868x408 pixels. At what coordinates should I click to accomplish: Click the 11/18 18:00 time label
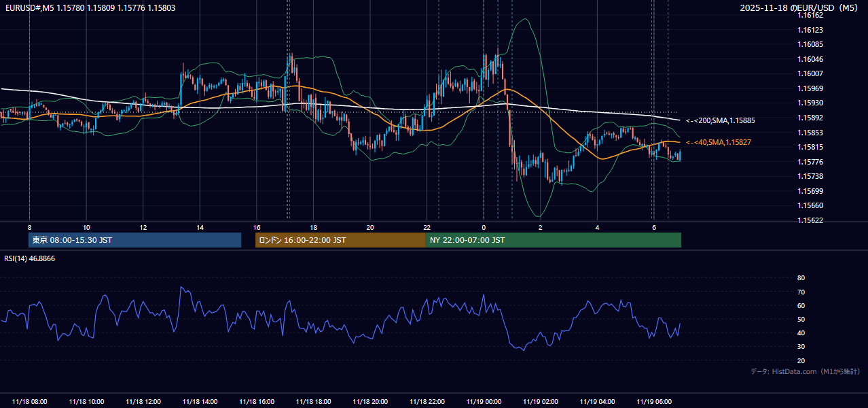313,401
